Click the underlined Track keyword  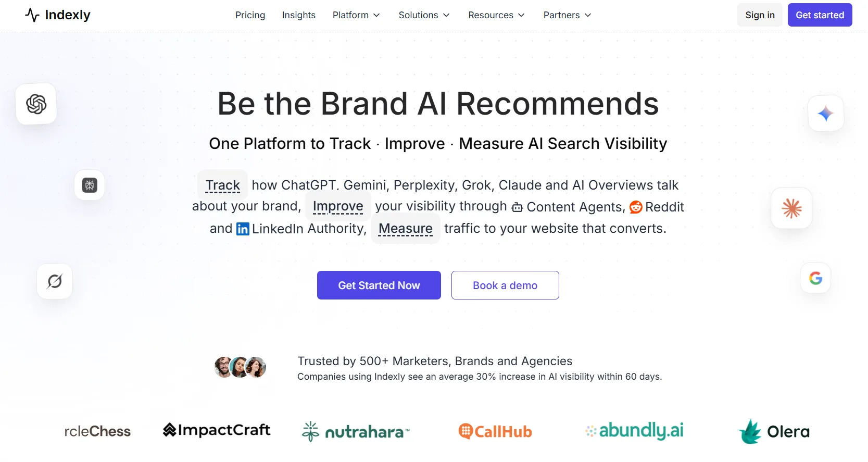click(223, 185)
